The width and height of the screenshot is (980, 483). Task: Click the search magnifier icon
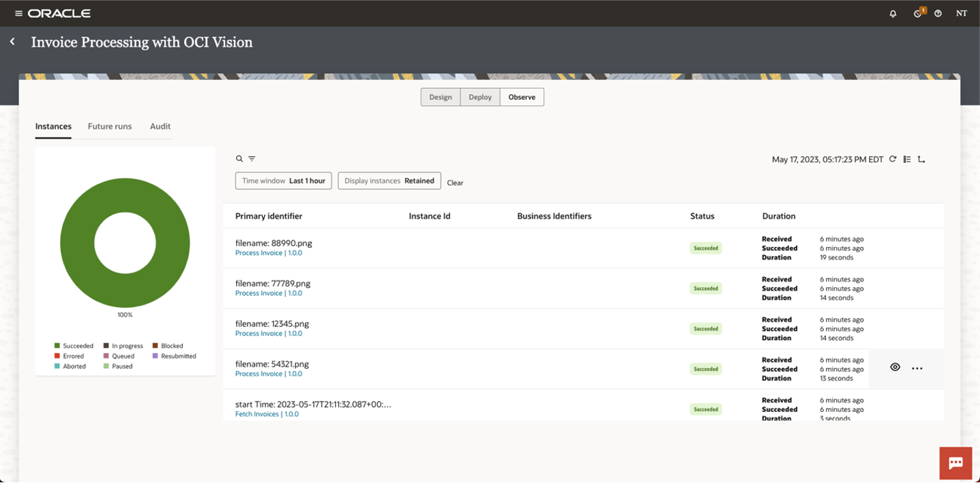point(240,159)
